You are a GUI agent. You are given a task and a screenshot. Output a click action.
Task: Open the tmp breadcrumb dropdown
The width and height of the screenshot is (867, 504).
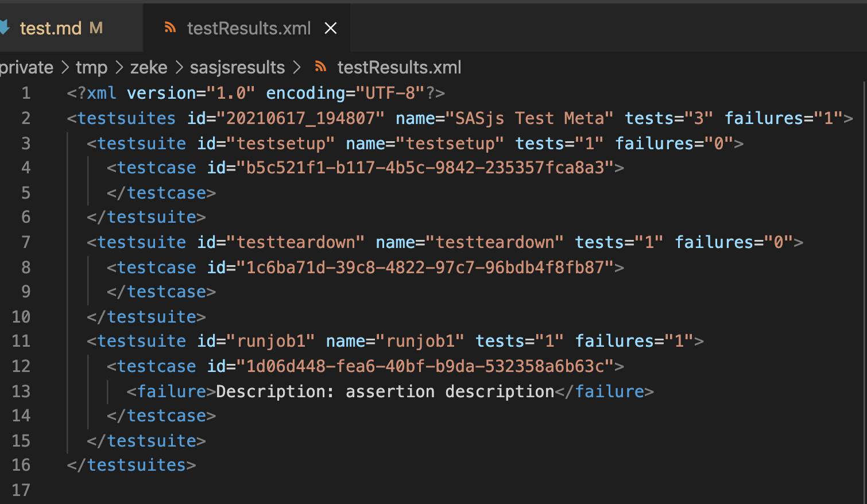91,67
